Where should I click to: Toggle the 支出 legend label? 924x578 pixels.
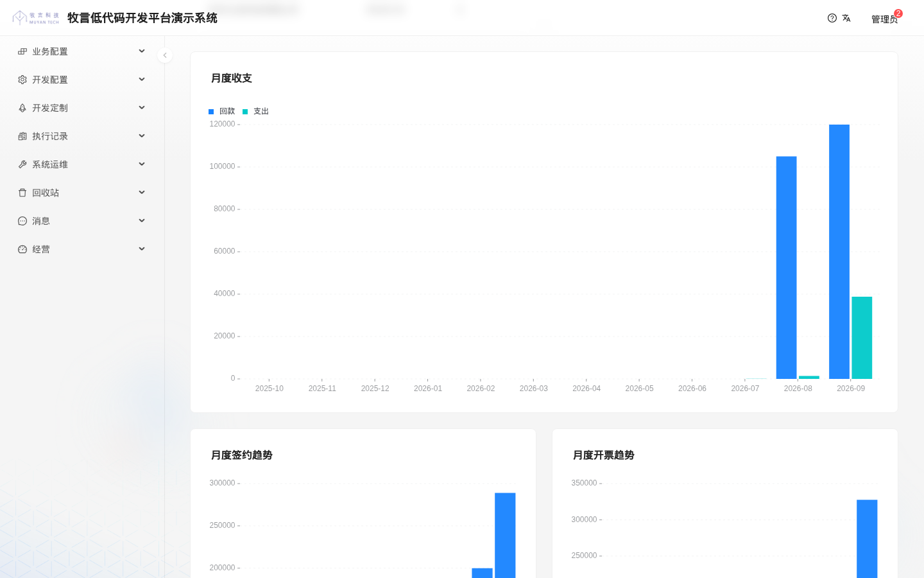click(x=261, y=111)
